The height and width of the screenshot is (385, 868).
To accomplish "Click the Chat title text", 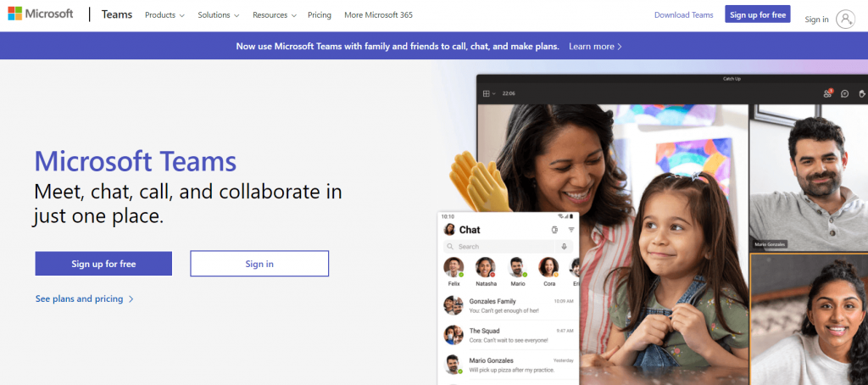I will 470,229.
